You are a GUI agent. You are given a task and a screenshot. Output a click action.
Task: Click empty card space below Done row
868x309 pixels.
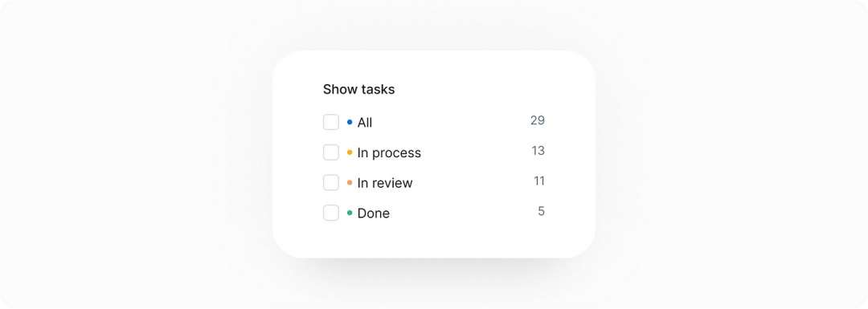[433, 241]
